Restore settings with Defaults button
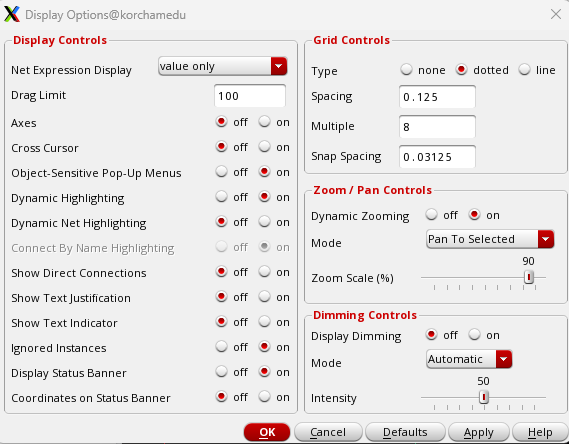This screenshot has height=444, width=569. (x=405, y=432)
